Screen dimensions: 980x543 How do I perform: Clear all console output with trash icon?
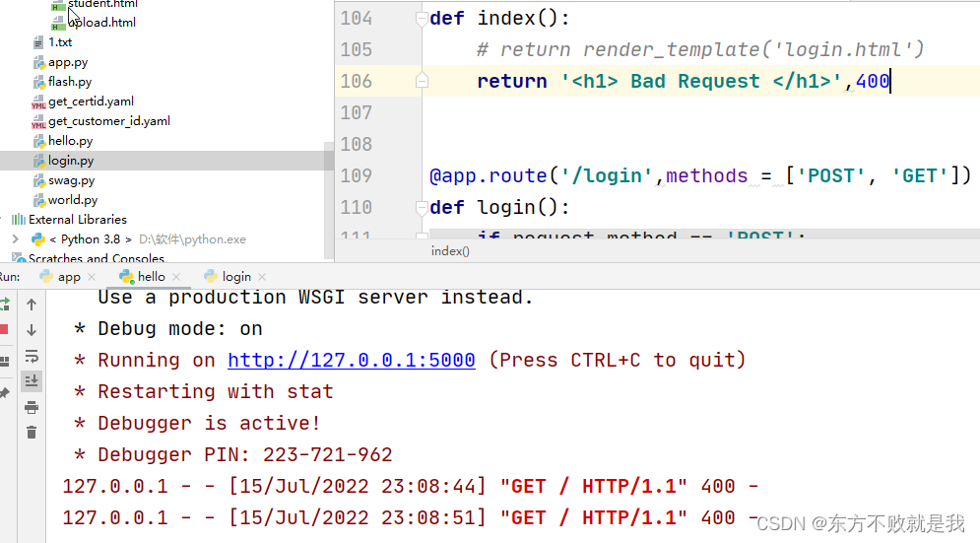(32, 433)
